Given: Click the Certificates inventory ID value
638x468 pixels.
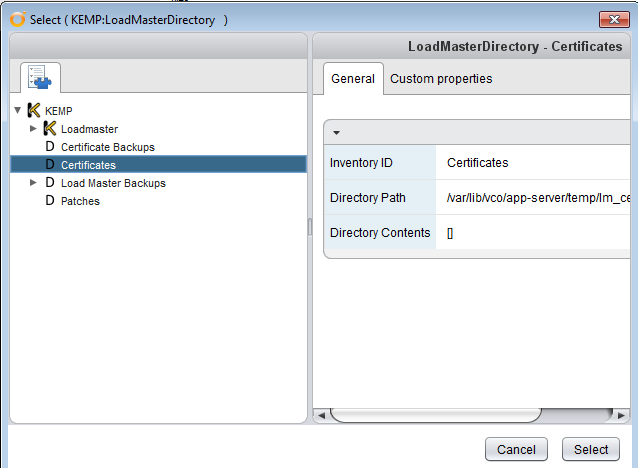Looking at the screenshot, I should 477,163.
